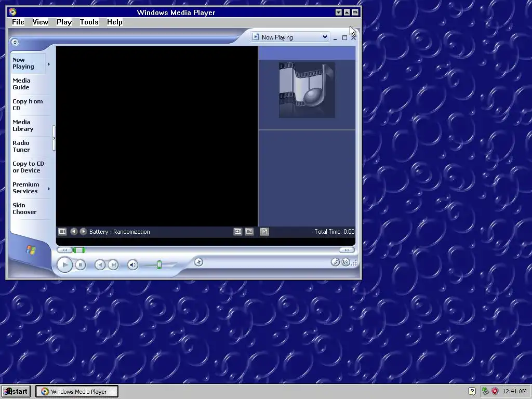Screen dimensions: 532x399
Task: Select the previous visualization
Action: (x=74, y=231)
